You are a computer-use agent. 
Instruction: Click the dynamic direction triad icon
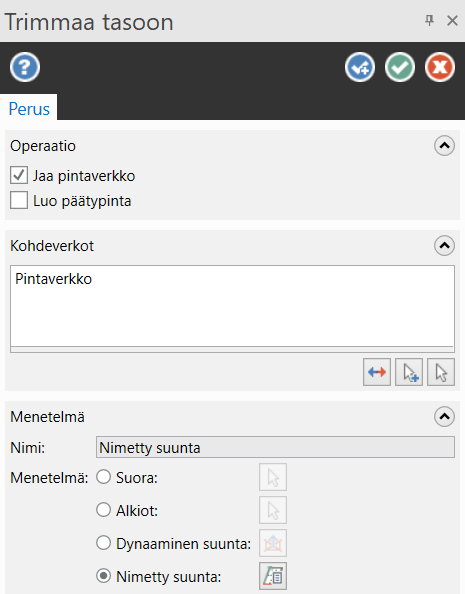click(x=273, y=543)
